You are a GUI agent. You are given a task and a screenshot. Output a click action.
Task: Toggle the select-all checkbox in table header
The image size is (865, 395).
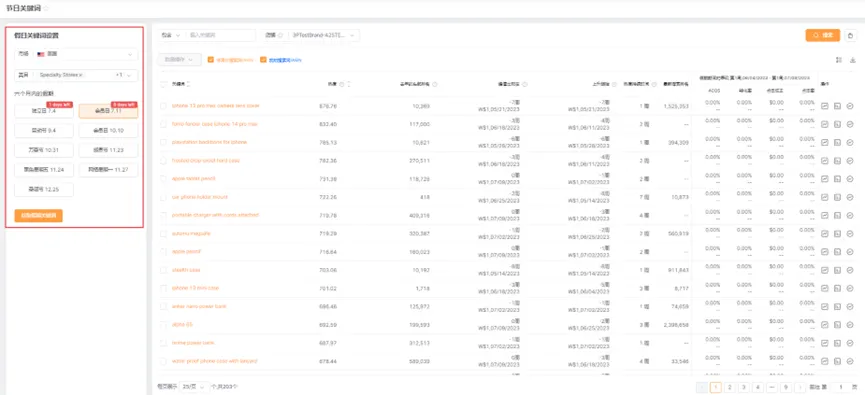pos(163,84)
